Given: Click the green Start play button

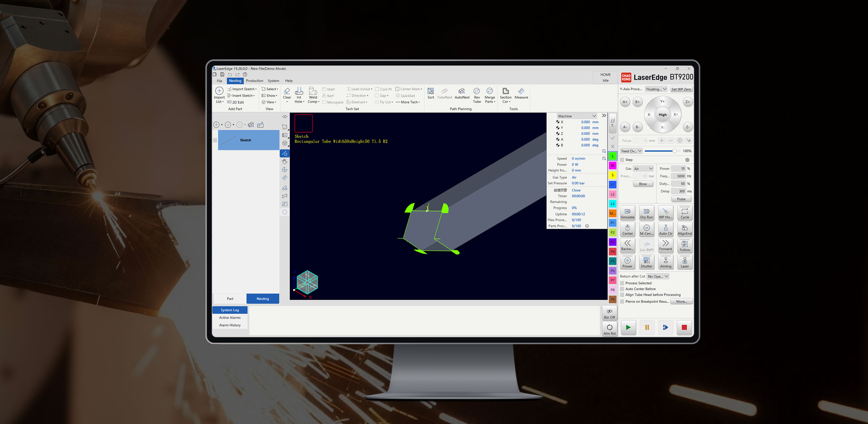Looking at the screenshot, I should point(628,327).
